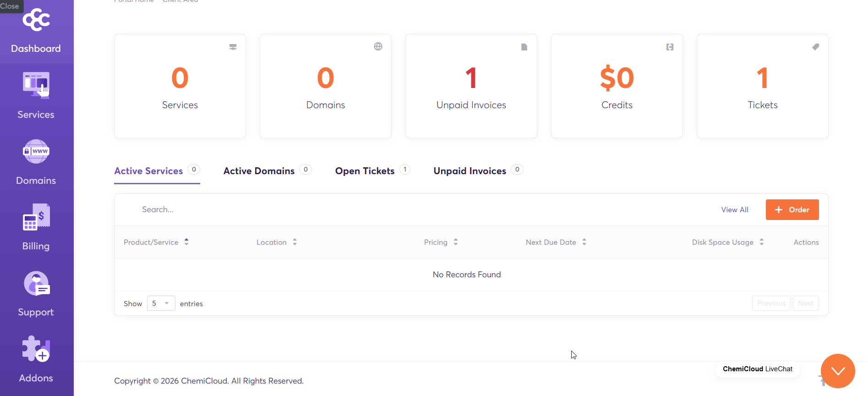Open the 1 Tickets summary card
The image size is (868, 396).
[763, 86]
